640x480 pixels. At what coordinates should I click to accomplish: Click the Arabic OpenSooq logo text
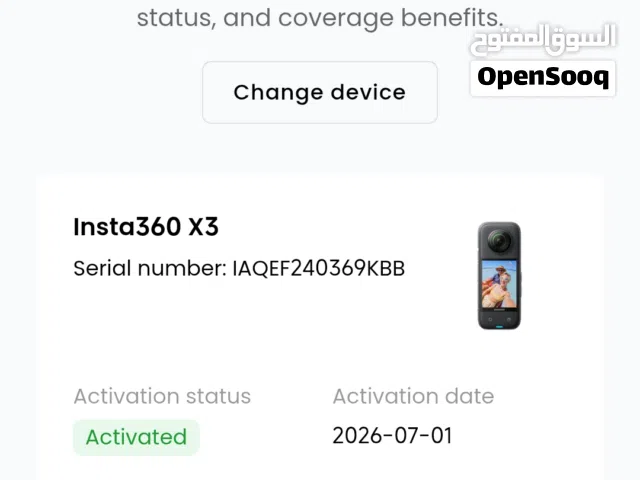coord(543,40)
